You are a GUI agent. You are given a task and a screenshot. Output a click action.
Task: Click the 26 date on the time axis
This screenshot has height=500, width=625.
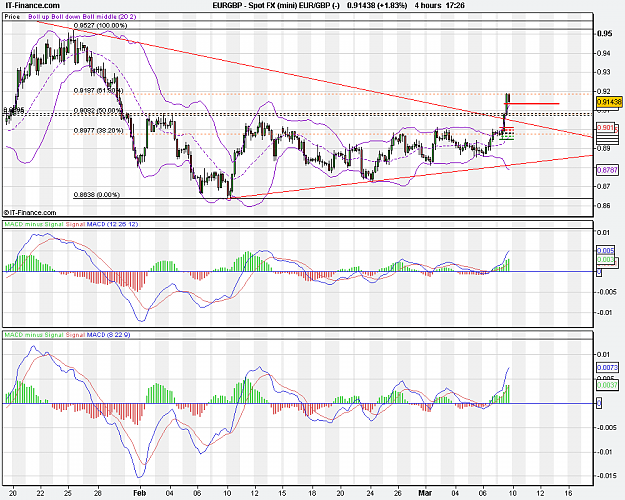(x=397, y=493)
